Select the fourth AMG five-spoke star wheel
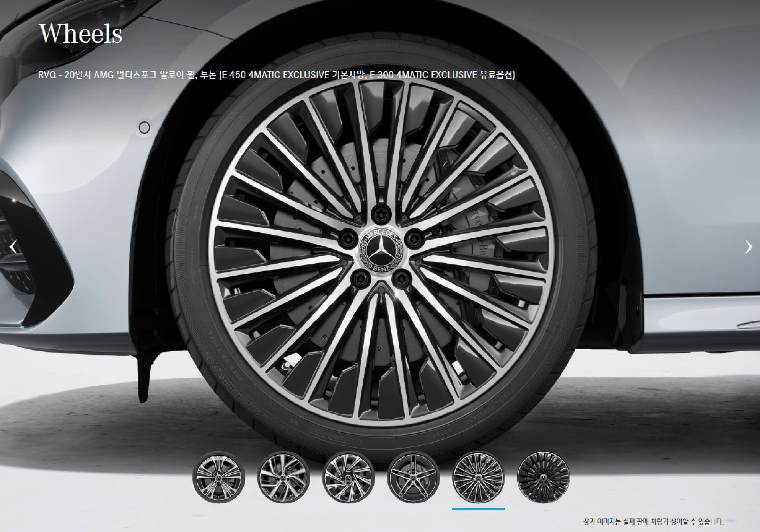 413,477
